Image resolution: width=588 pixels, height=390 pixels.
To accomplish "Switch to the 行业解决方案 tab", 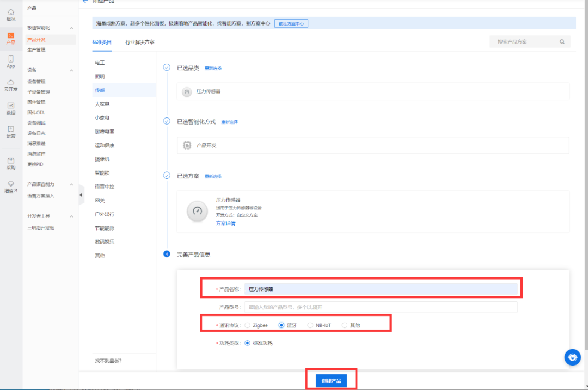I will (x=140, y=42).
